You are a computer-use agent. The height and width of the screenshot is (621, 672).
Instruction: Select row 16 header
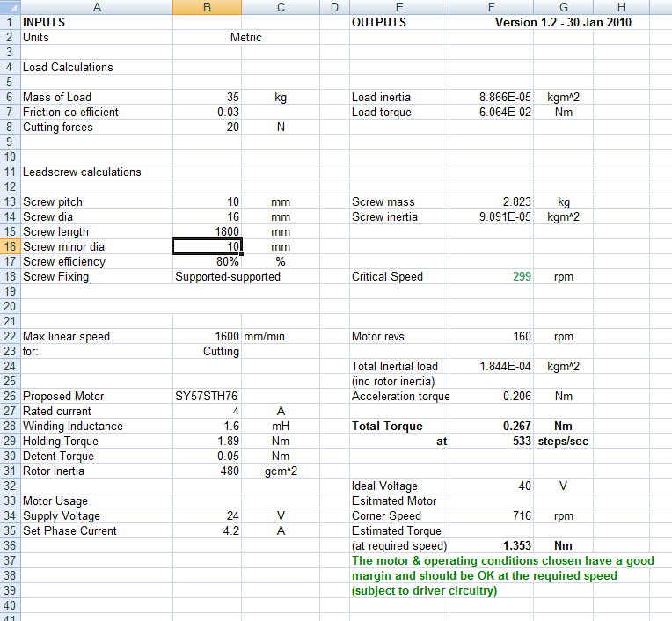click(x=9, y=247)
